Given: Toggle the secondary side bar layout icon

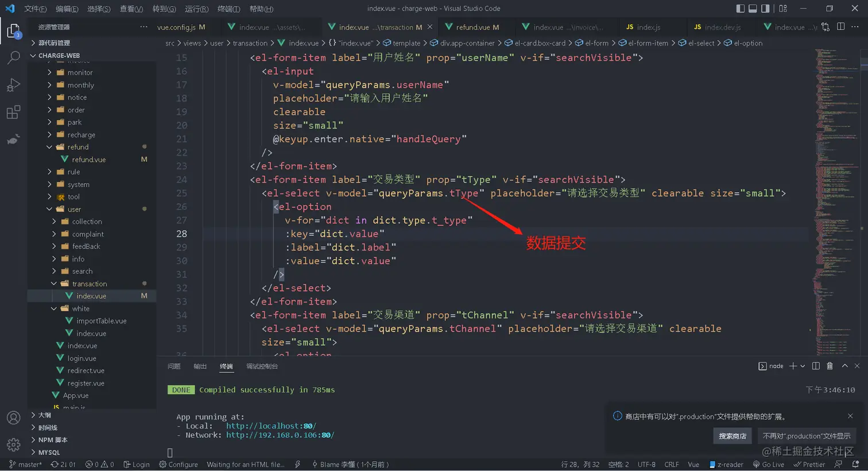Looking at the screenshot, I should 765,9.
